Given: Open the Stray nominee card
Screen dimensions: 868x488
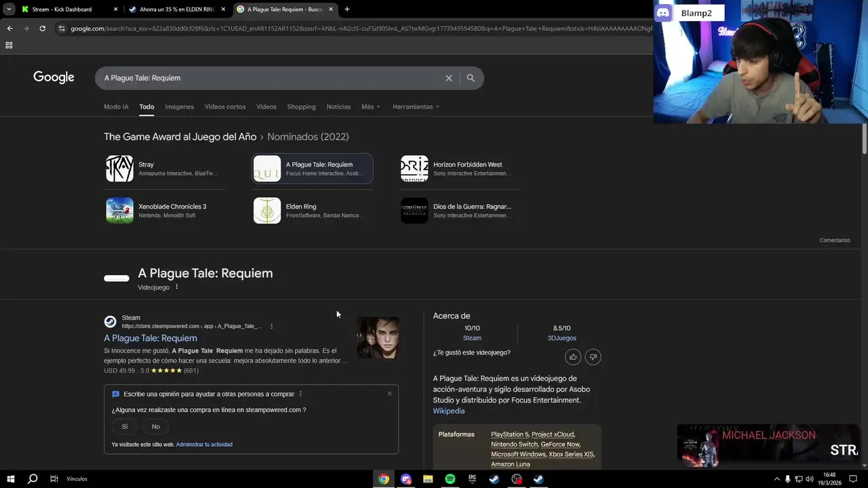Looking at the screenshot, I should pos(165,169).
